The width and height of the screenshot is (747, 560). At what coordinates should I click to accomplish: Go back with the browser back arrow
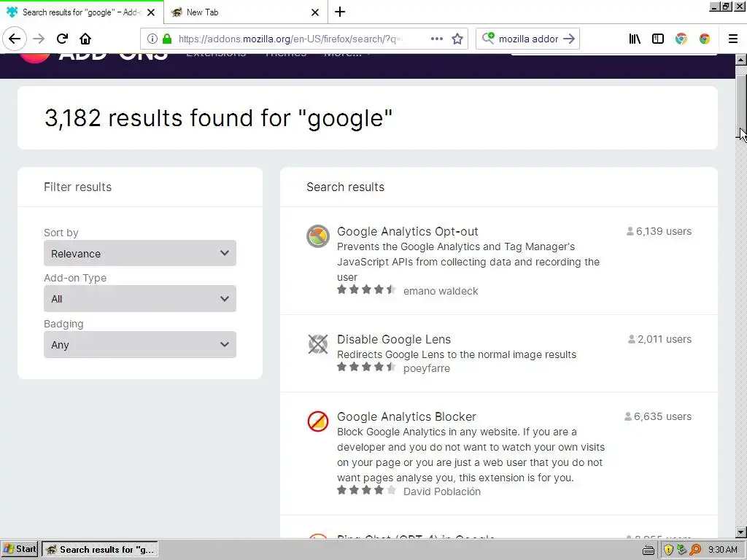click(x=15, y=39)
